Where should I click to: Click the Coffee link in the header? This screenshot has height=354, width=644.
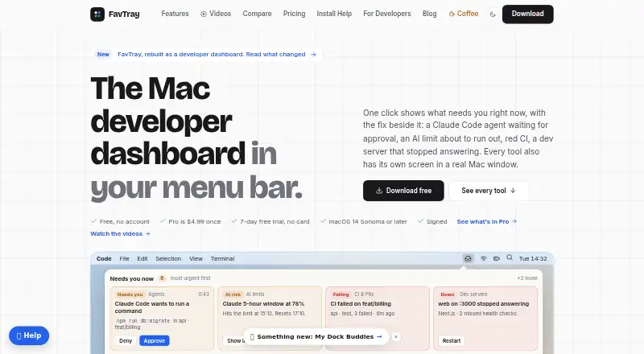coord(464,14)
